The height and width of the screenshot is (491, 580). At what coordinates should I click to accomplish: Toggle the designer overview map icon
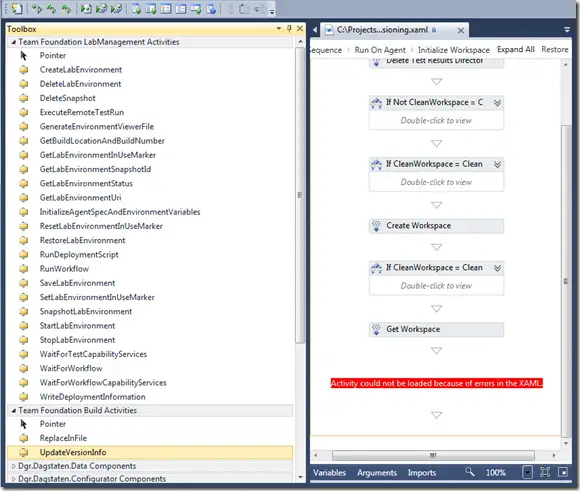tap(563, 472)
